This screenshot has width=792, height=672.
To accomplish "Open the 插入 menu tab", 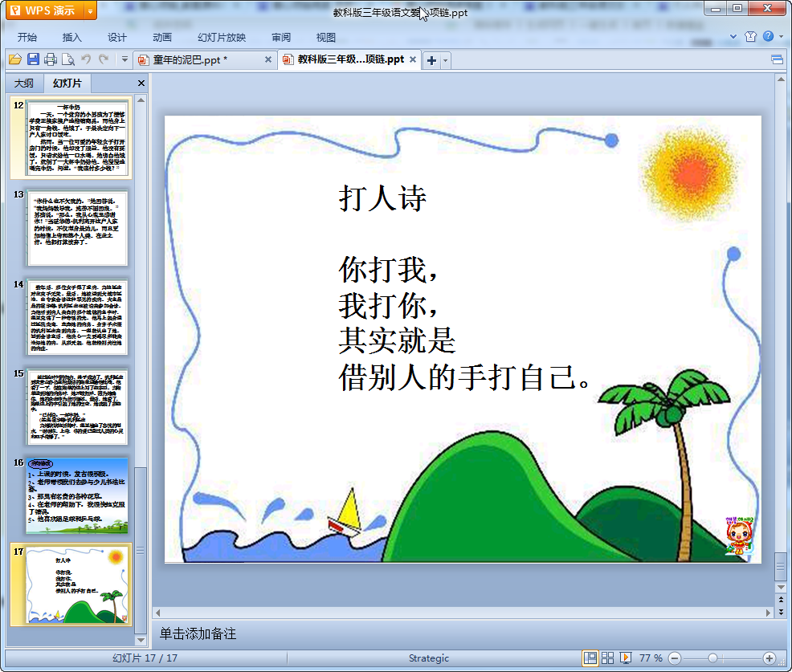I will pos(72,38).
